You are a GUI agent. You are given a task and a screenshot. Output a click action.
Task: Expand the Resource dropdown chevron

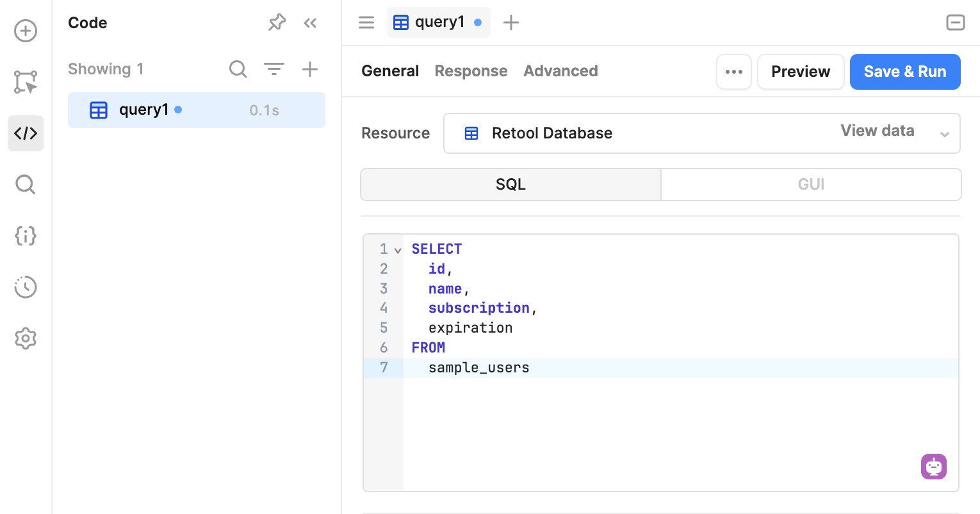pyautogui.click(x=944, y=134)
